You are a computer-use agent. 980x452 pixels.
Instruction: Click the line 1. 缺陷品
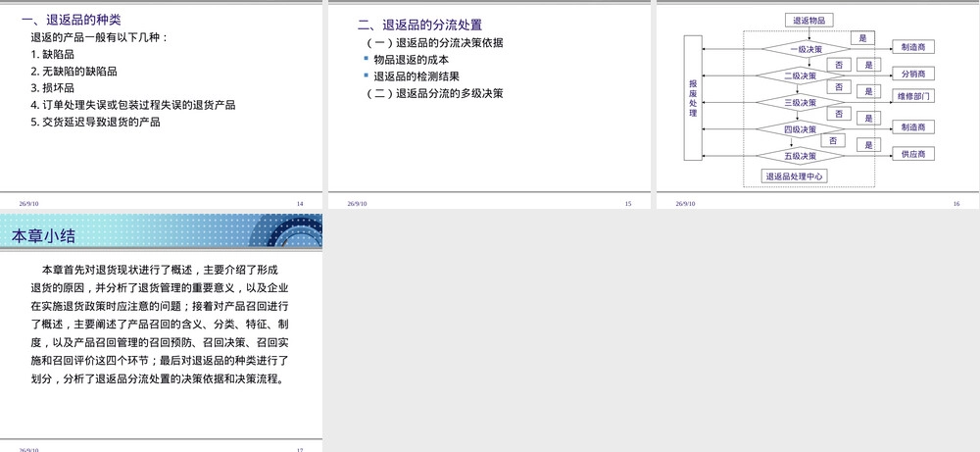53,54
